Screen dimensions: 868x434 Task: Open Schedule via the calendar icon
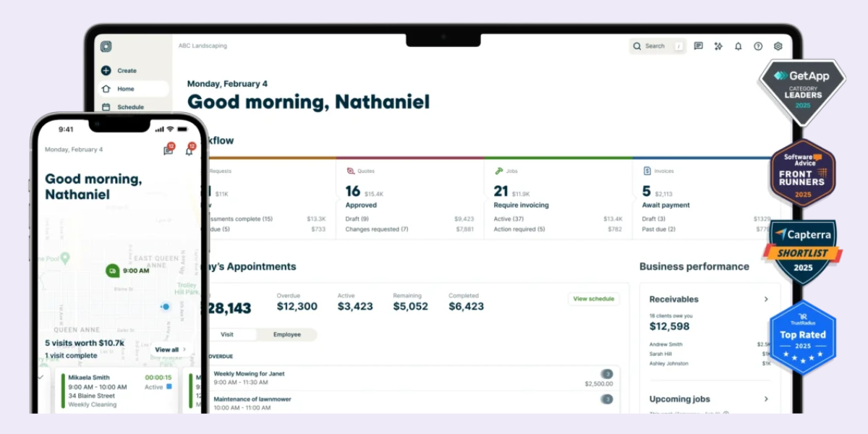(107, 106)
